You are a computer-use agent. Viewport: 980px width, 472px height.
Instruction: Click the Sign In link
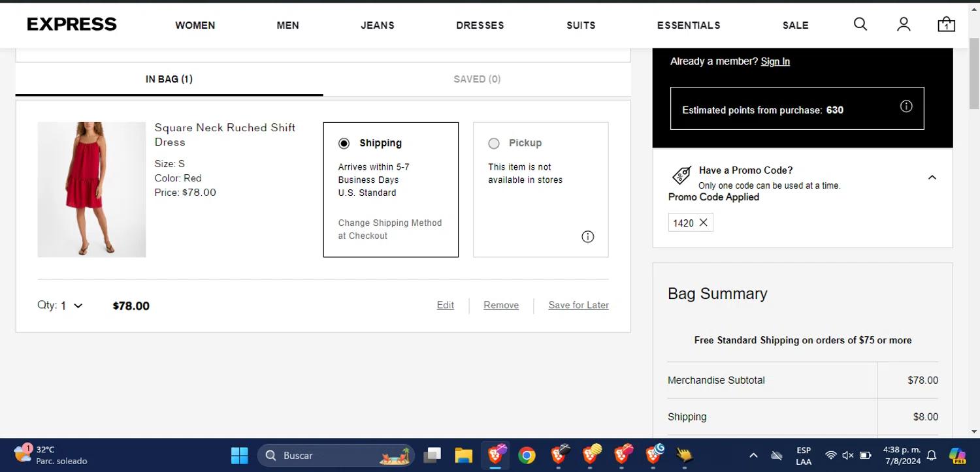pyautogui.click(x=776, y=61)
